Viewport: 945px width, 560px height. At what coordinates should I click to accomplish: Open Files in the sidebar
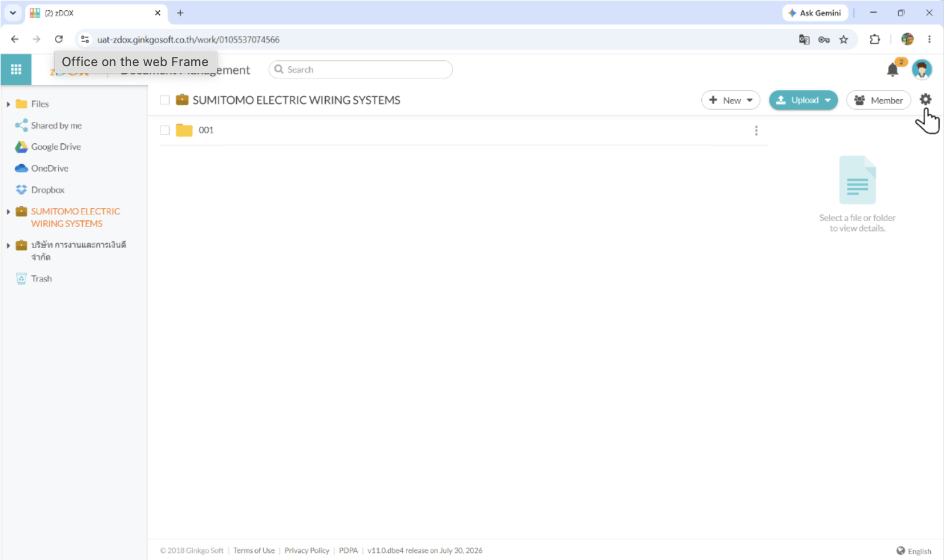click(40, 104)
